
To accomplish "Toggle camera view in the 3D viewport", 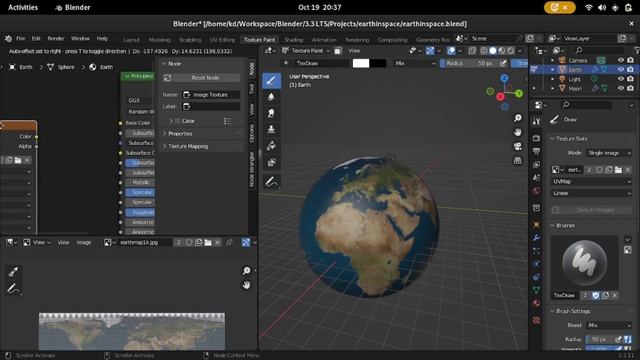I will tap(518, 146).
